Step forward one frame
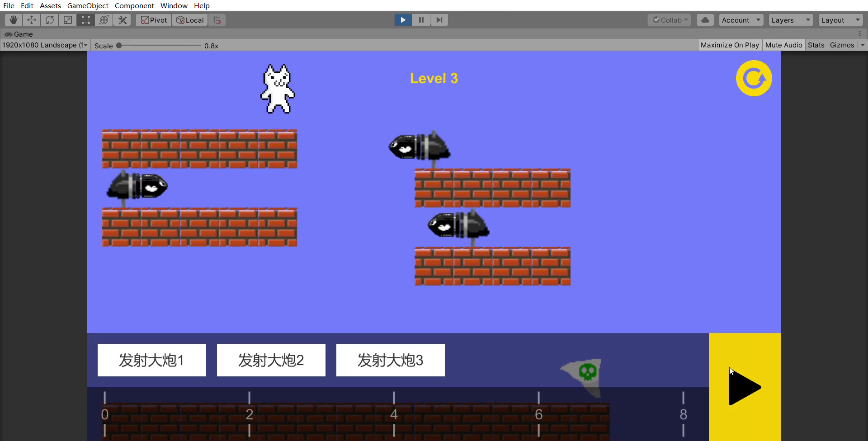This screenshot has width=868, height=441. [x=439, y=20]
